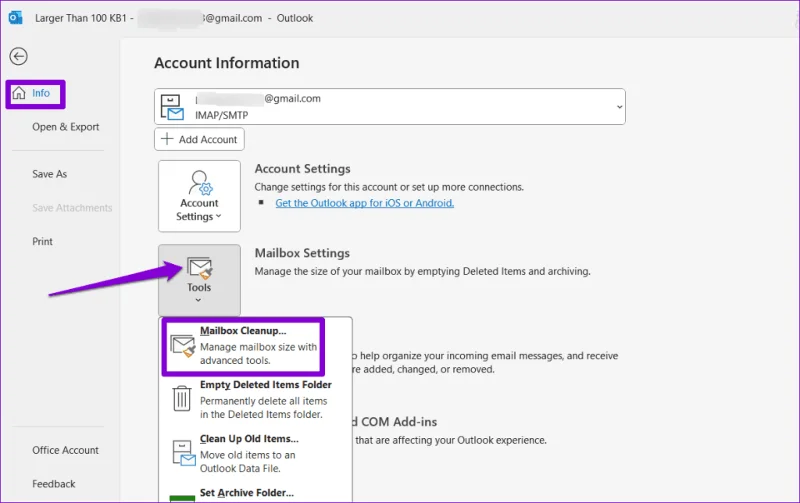Click the Outlook logo in title bar
This screenshot has width=800, height=503.
coord(15,18)
